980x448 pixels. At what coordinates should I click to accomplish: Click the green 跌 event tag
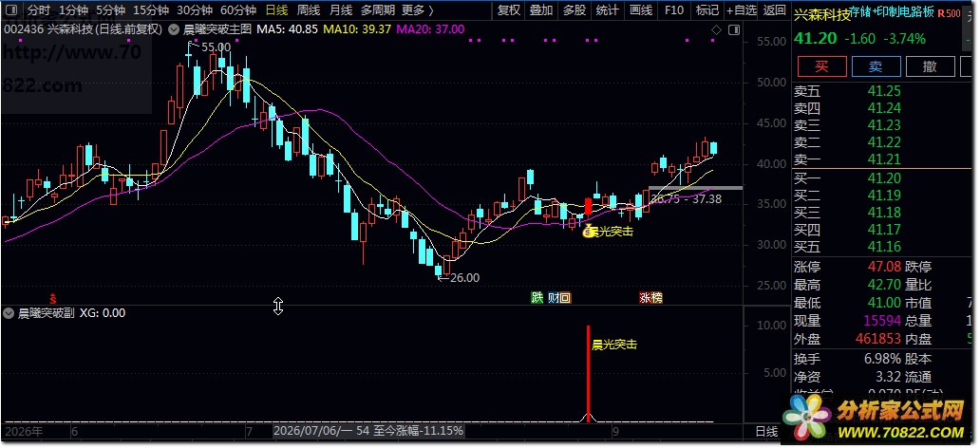537,298
